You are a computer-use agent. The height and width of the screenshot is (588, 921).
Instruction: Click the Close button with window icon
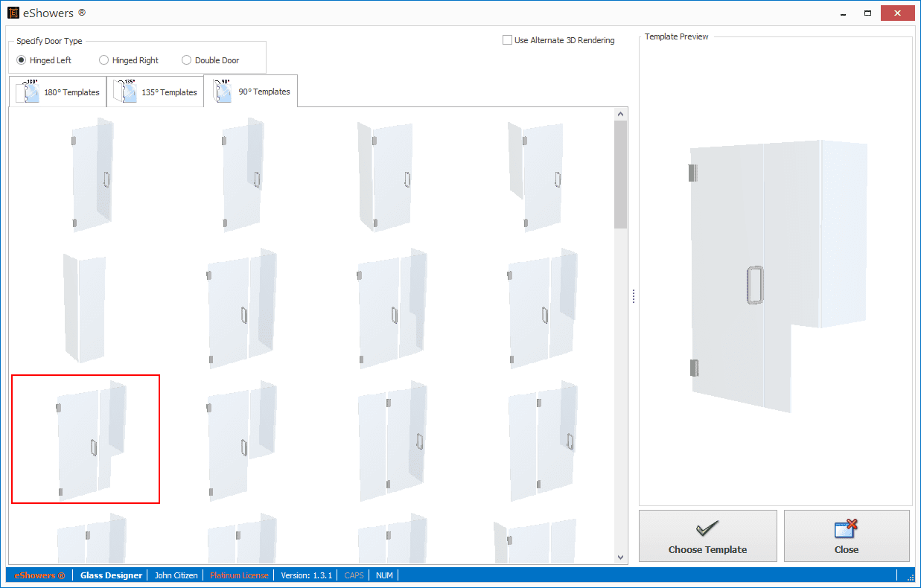(x=847, y=536)
